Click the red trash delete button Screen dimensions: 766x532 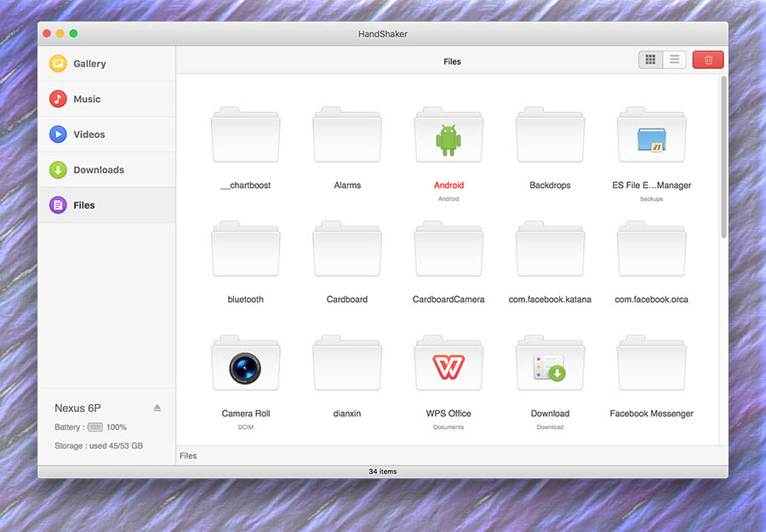pyautogui.click(x=708, y=60)
